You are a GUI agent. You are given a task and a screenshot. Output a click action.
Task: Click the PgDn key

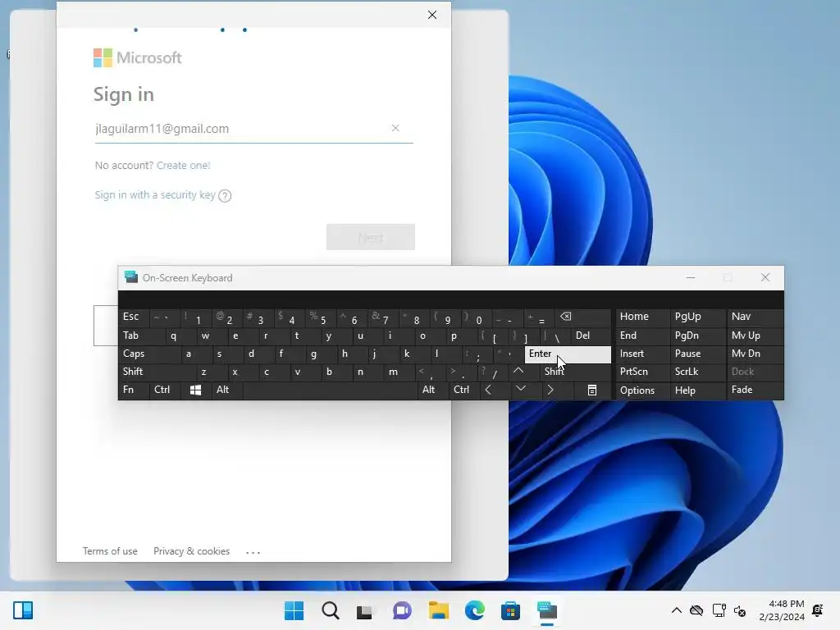[x=696, y=336]
